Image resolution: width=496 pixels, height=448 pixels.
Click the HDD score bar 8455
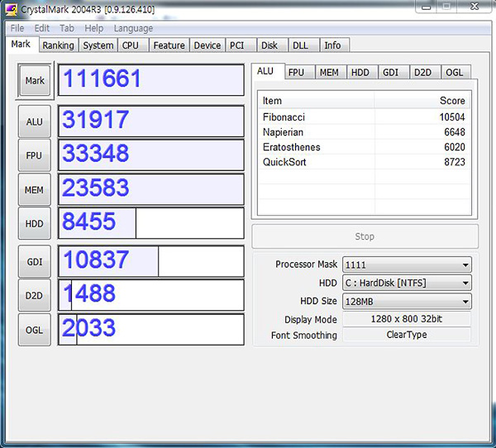point(151,223)
